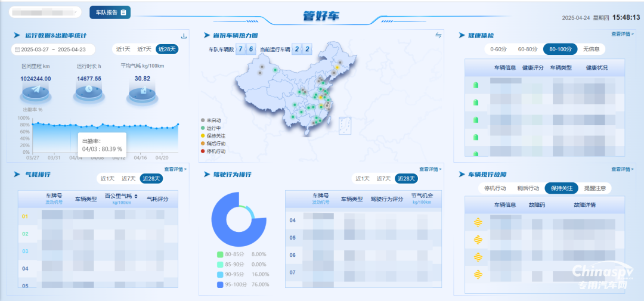Switch 气耗排行 to 近1天
The image size is (644, 301).
(x=107, y=178)
